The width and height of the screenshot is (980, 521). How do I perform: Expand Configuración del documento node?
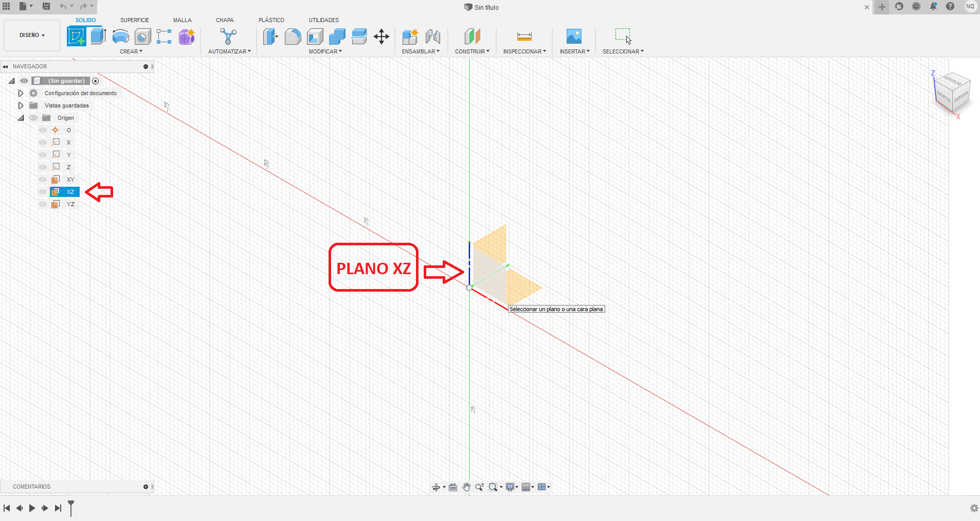21,93
